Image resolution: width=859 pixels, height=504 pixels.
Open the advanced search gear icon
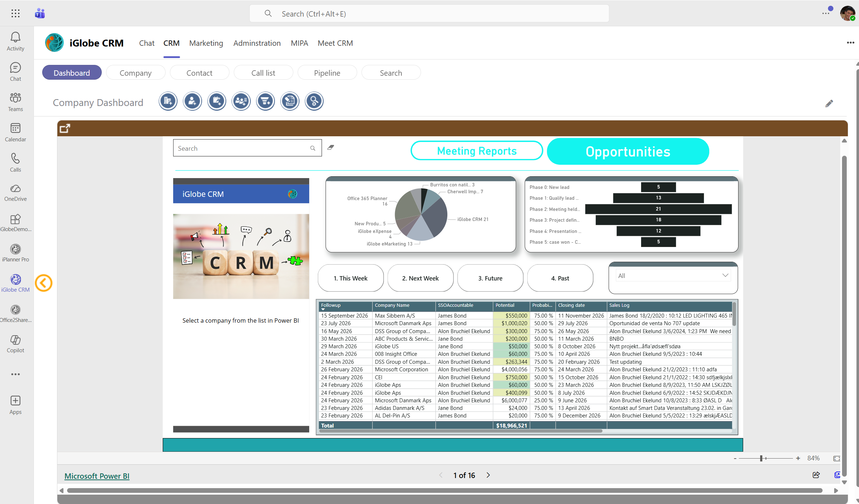tap(314, 101)
